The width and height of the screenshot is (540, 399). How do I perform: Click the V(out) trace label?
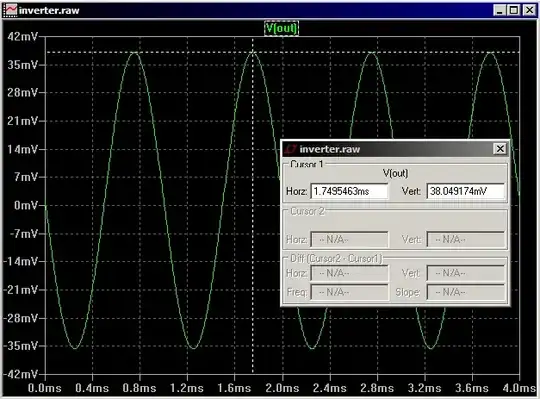[x=281, y=28]
